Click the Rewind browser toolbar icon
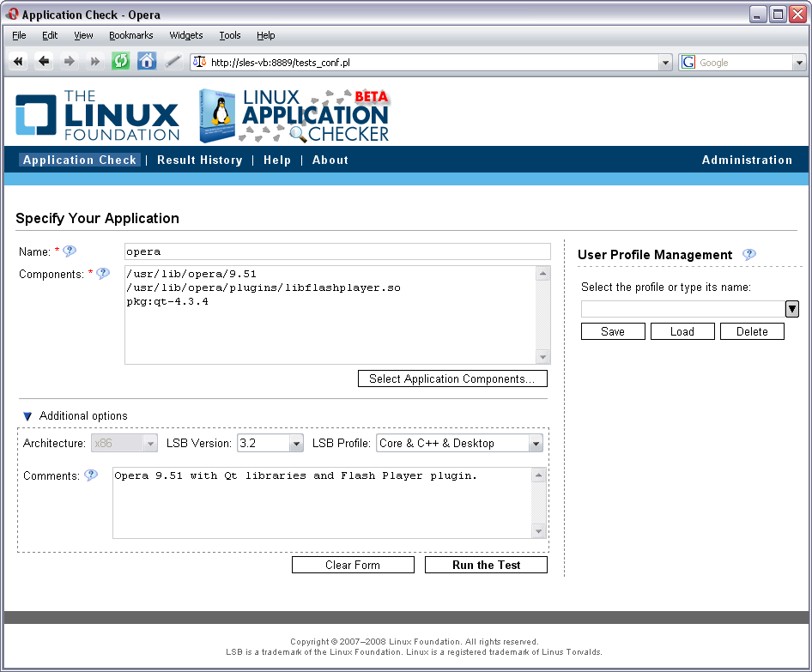The width and height of the screenshot is (812, 672). point(18,62)
